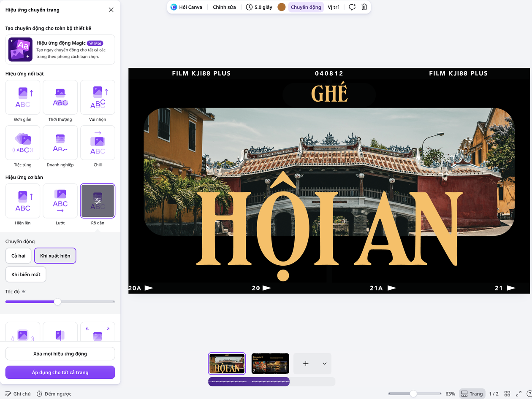Select the Vui nhộn animation effect
This screenshot has width=532, height=399.
pyautogui.click(x=98, y=97)
